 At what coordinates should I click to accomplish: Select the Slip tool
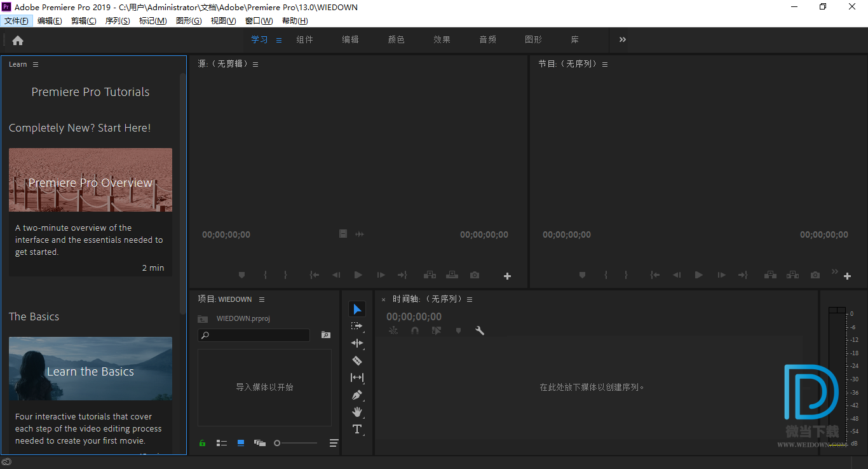coord(357,377)
